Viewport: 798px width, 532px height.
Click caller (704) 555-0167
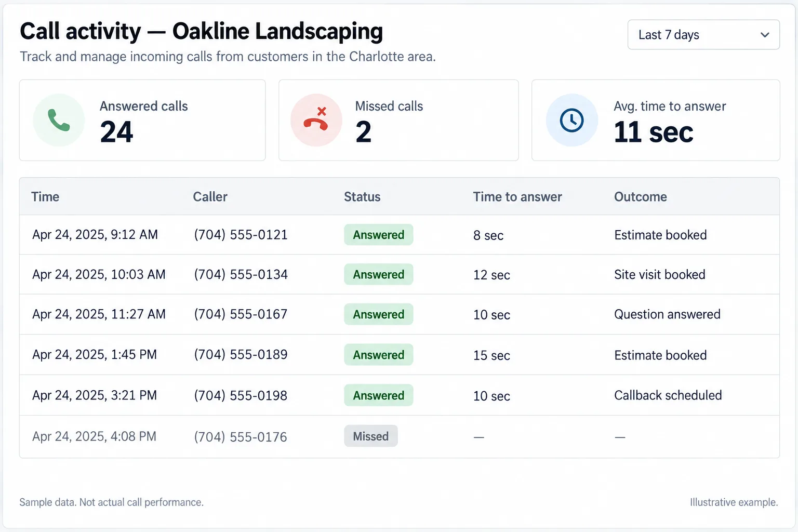pyautogui.click(x=241, y=314)
